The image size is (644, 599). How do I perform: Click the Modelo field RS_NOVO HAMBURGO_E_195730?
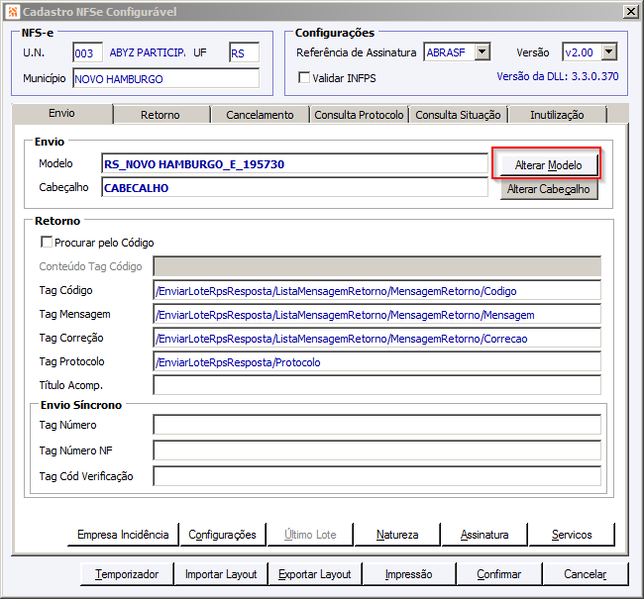pos(294,164)
